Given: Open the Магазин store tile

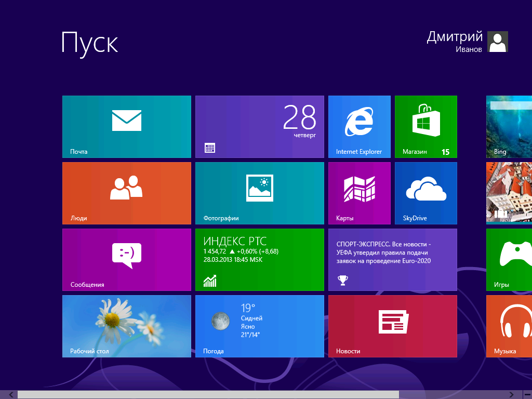Looking at the screenshot, I should pos(426,127).
